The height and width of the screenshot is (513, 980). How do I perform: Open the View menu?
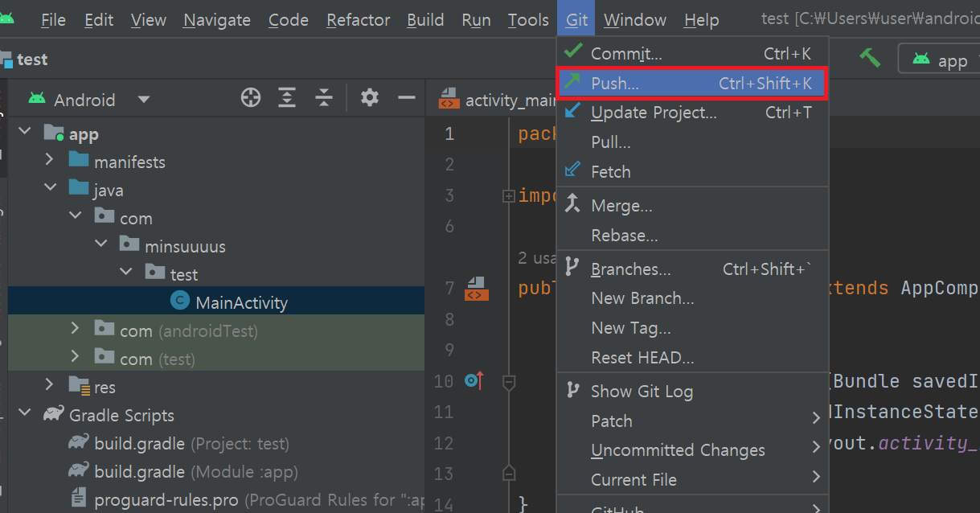(x=148, y=20)
